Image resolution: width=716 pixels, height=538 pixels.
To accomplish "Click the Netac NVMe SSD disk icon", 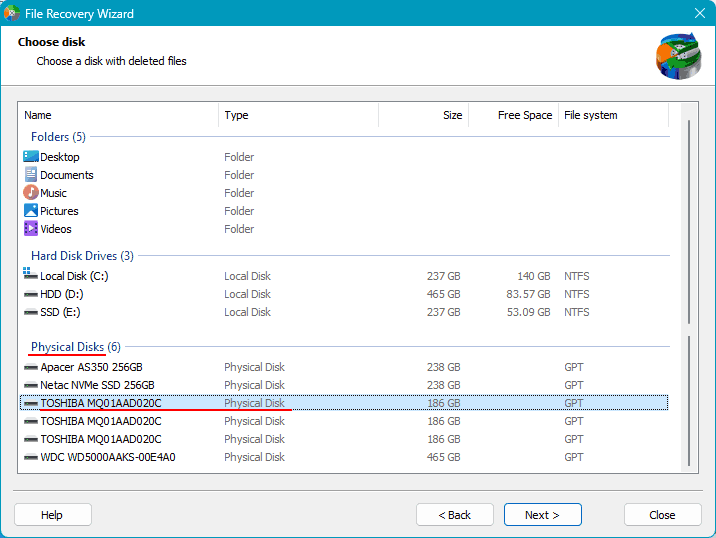I will [x=31, y=385].
